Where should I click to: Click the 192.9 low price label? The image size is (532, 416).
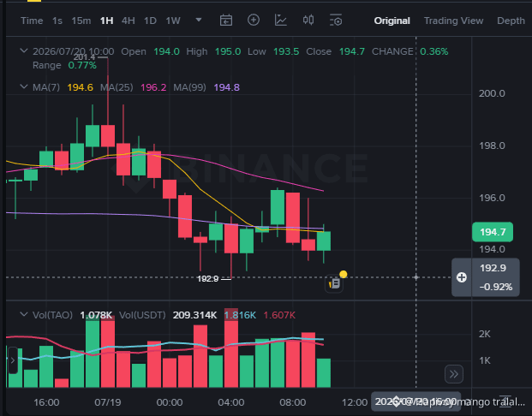208,279
